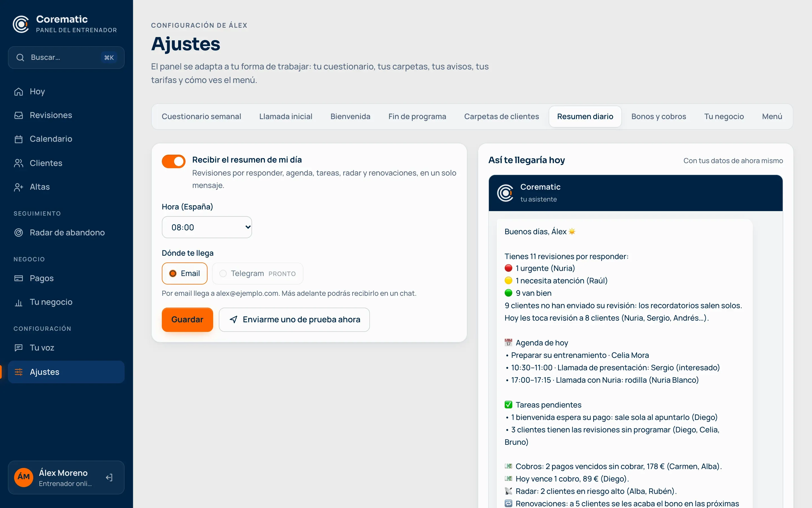This screenshot has width=812, height=508.
Task: Click the Álex Moreno profile name
Action: coord(63,473)
